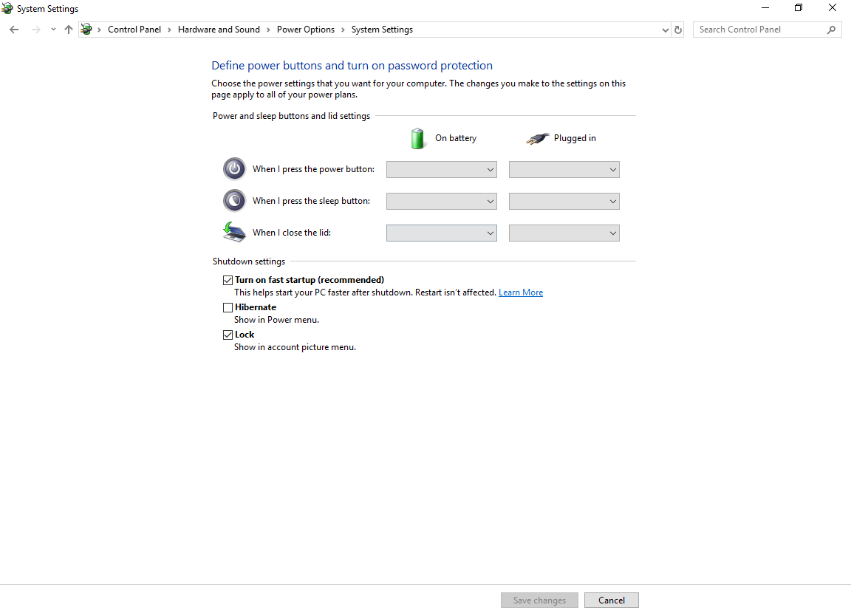
Task: Open sleep button Plugged in dropdown
Action: [x=564, y=202]
